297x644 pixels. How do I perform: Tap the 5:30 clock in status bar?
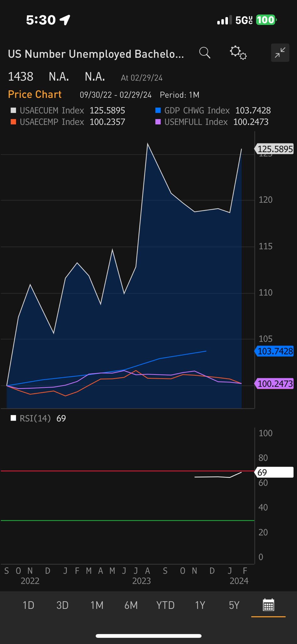coord(41,20)
